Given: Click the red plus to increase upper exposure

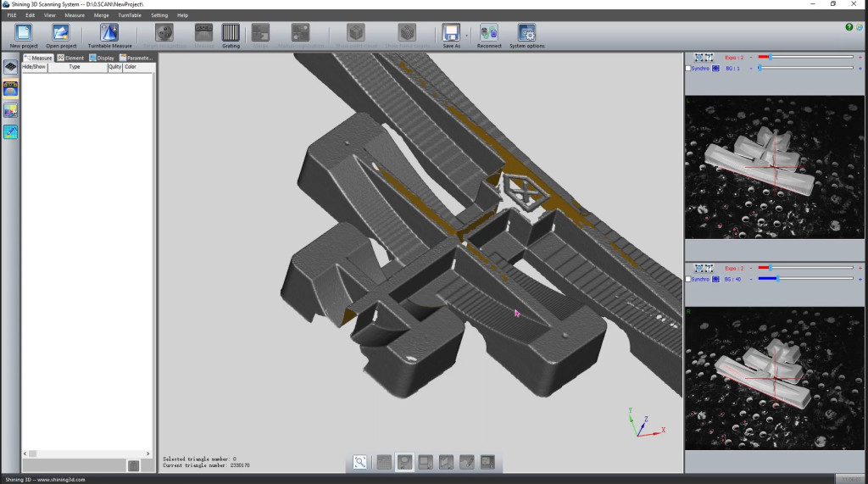Looking at the screenshot, I should 860,57.
